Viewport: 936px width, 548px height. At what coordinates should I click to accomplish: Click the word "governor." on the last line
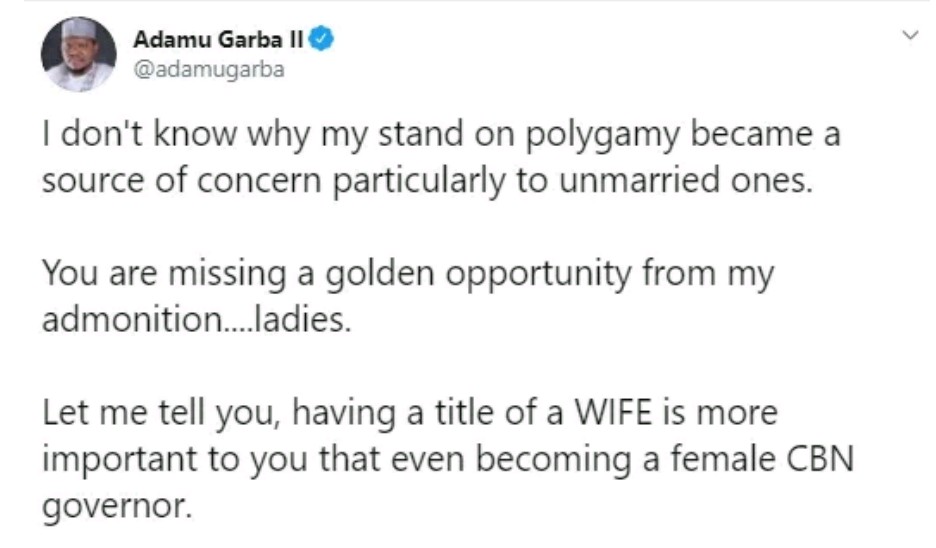(x=116, y=505)
